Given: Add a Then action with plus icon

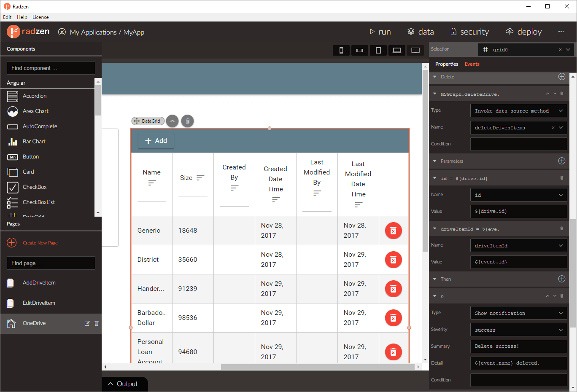Looking at the screenshot, I should point(562,279).
